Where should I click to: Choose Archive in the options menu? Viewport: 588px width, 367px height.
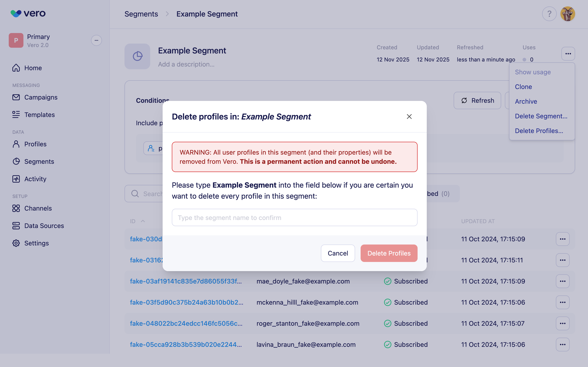tap(526, 101)
